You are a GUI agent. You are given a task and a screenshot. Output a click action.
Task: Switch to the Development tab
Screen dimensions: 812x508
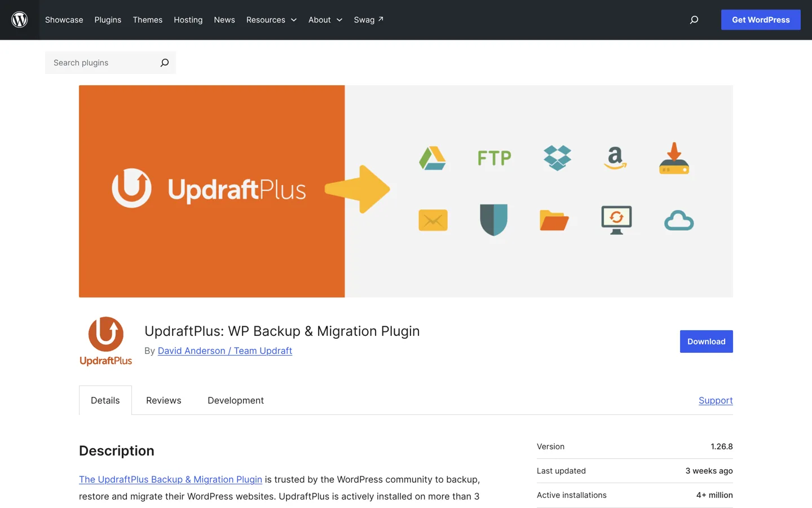(x=236, y=400)
